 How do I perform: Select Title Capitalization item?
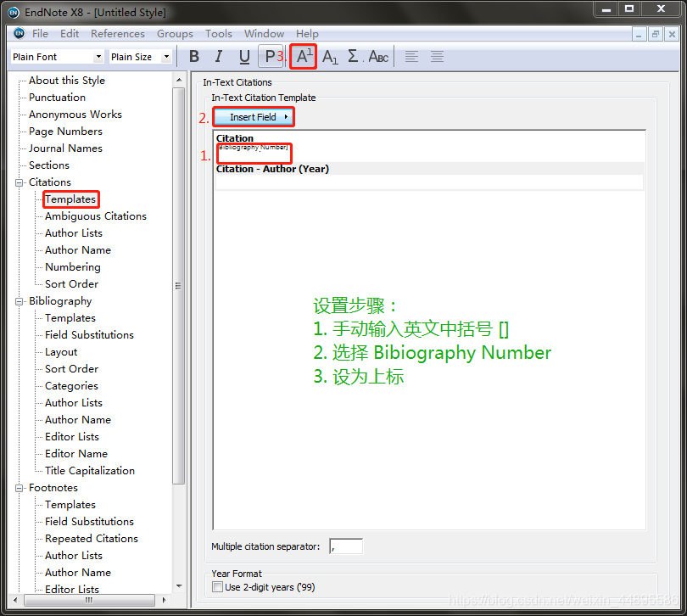click(x=90, y=471)
